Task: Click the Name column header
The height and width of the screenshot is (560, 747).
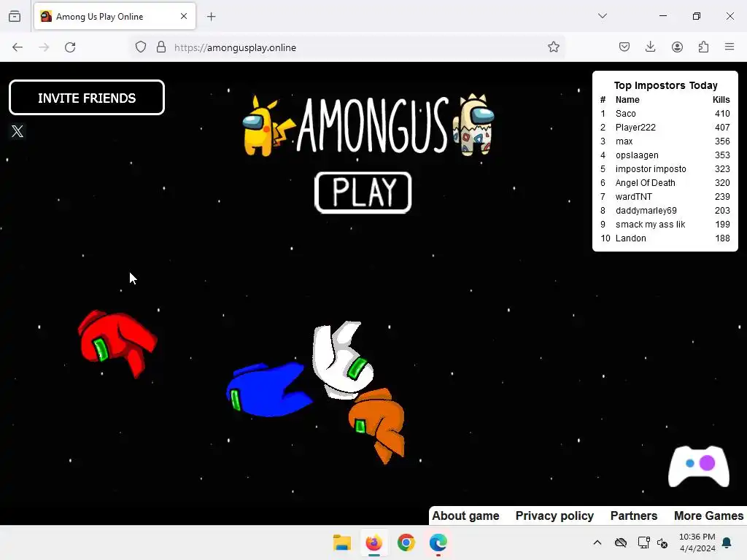Action: coord(627,99)
